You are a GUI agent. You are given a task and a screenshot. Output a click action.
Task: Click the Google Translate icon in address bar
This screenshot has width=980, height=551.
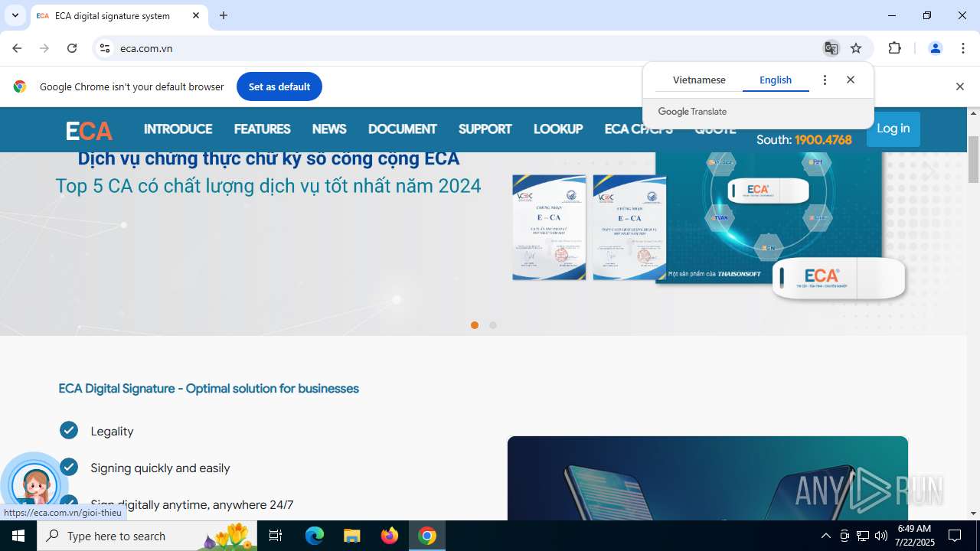click(831, 48)
